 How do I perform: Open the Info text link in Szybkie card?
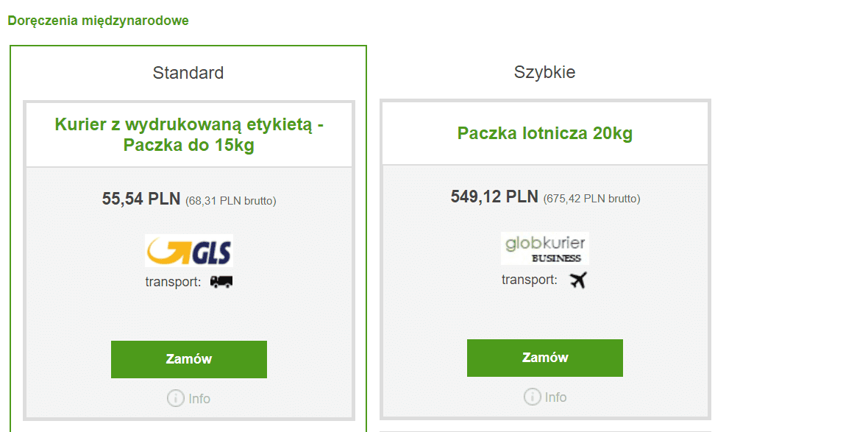point(556,397)
